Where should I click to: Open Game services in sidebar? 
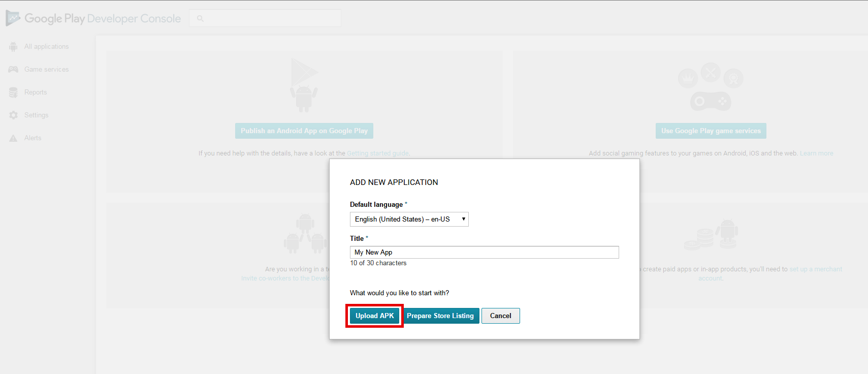tap(46, 69)
